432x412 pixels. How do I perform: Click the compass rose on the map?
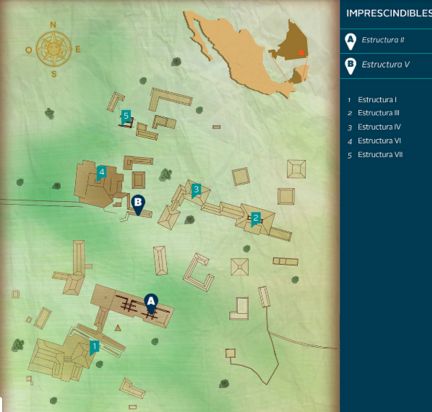pos(53,49)
